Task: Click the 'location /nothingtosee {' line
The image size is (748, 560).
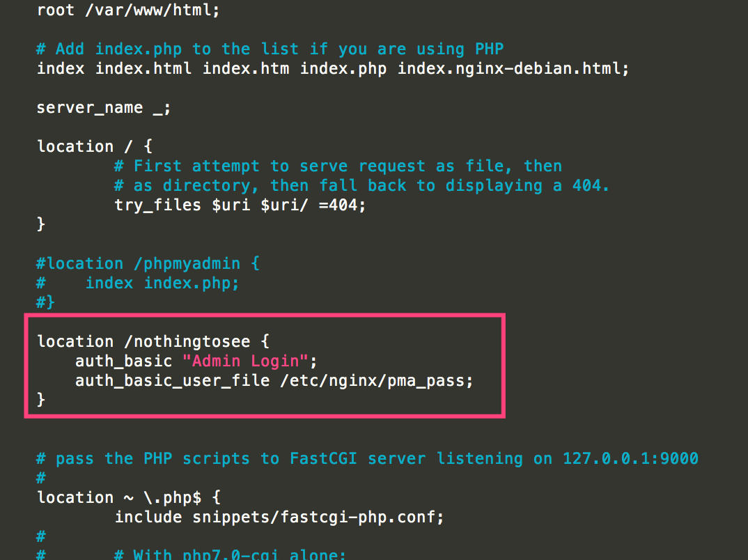Action: (153, 341)
